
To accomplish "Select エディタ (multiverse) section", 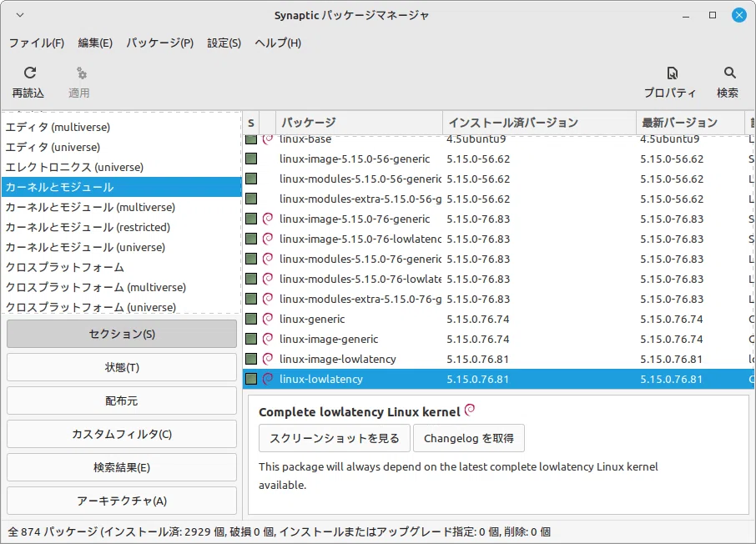I will [x=121, y=127].
